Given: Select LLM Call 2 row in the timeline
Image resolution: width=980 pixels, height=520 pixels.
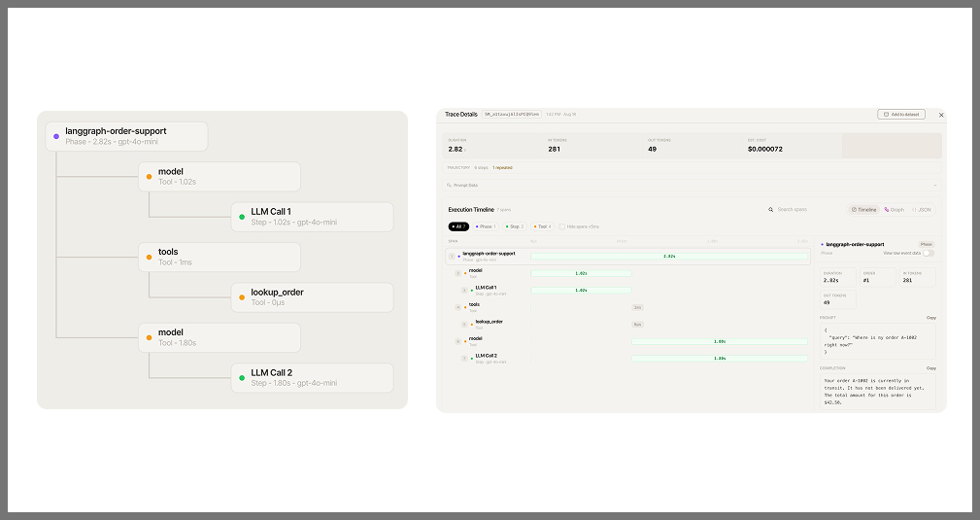Looking at the screenshot, I should point(627,359).
